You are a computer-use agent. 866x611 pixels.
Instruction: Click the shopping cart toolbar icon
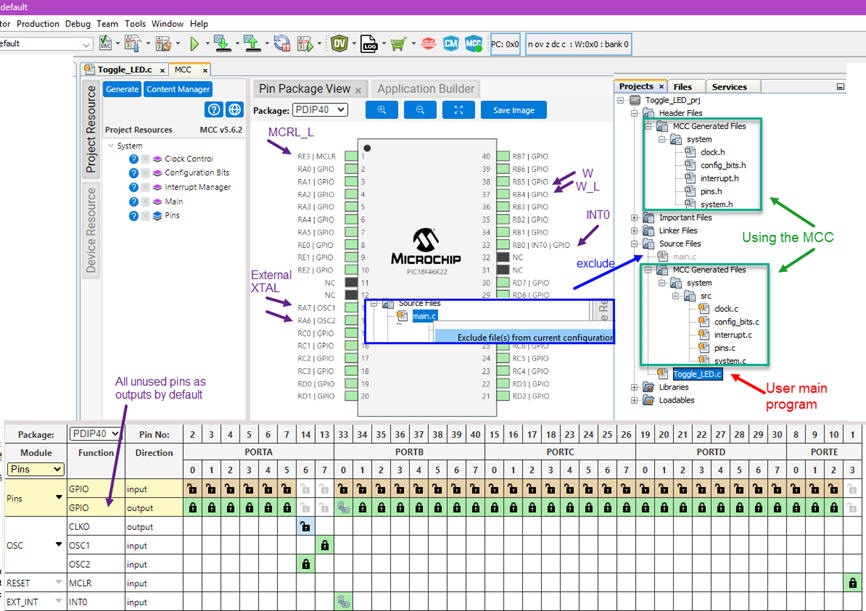click(398, 44)
